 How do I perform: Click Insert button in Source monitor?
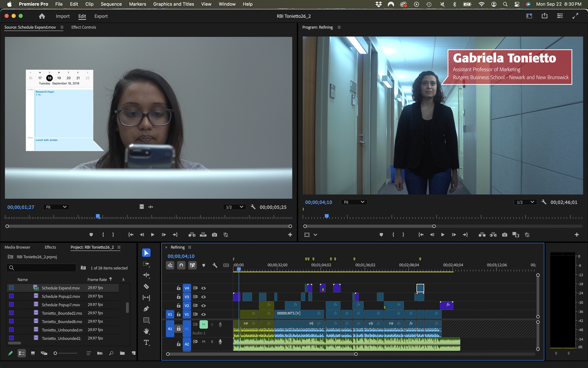[192, 235]
